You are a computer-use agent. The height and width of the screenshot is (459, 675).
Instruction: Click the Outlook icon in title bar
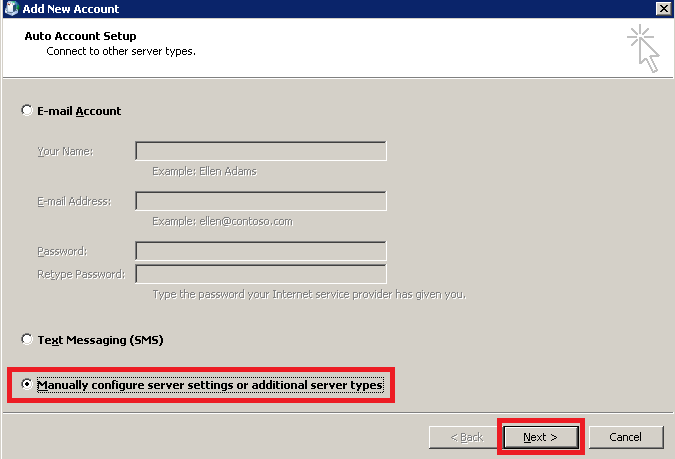[11, 9]
